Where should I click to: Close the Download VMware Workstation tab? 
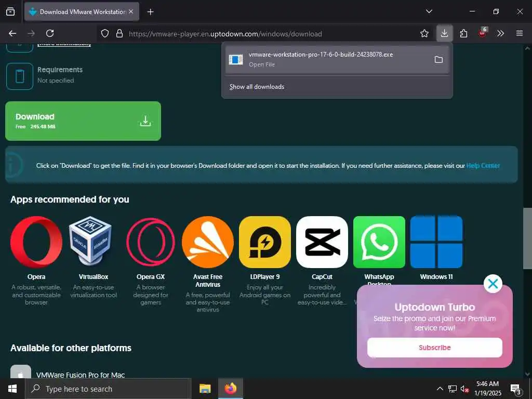coord(131,11)
